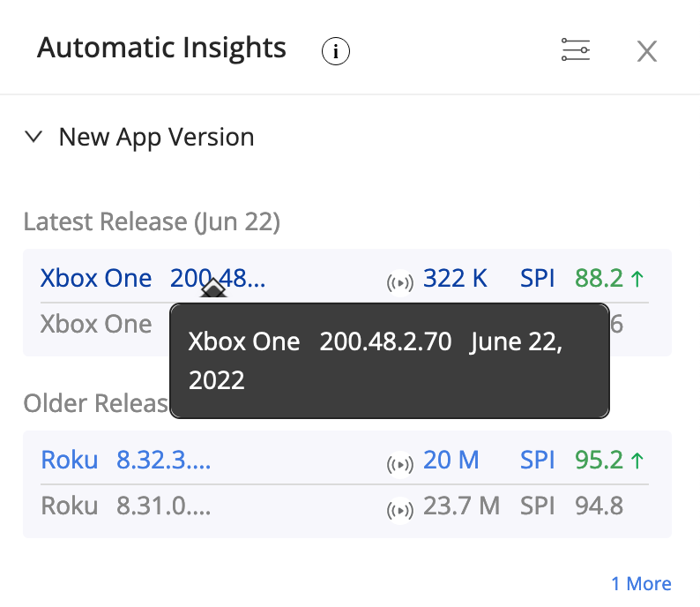Image resolution: width=700 pixels, height=607 pixels.
Task: Select the Roku 8.31.0.... previous version row
Action: point(126,506)
